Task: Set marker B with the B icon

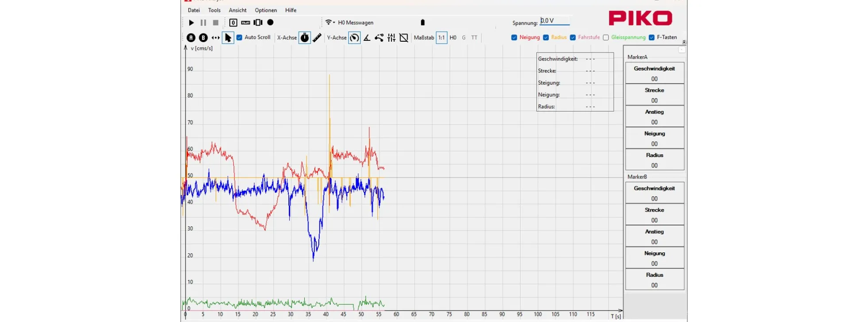Action: (x=203, y=38)
